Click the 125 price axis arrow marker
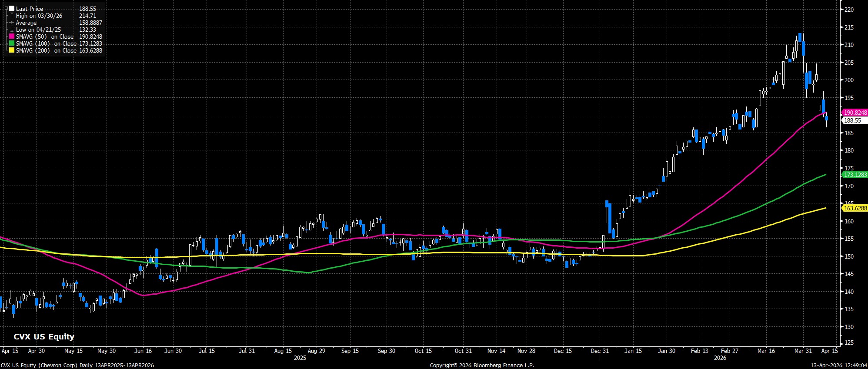868x369 pixels. click(x=841, y=343)
